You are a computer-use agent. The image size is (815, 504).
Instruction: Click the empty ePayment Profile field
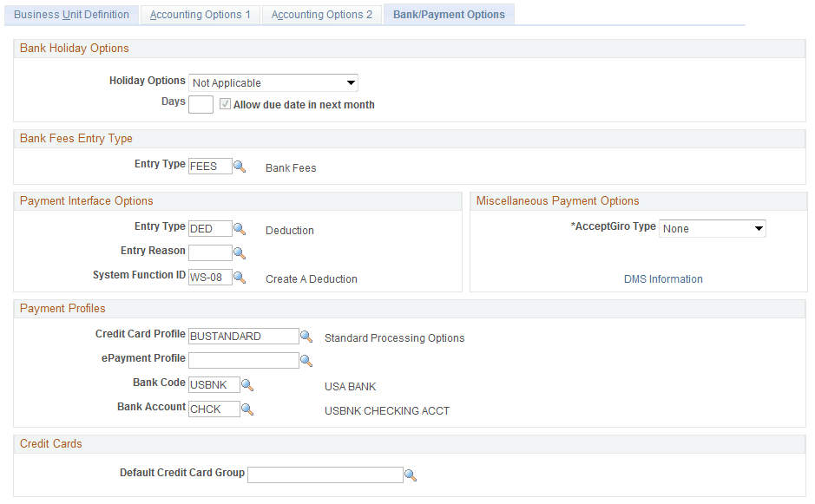tap(243, 360)
